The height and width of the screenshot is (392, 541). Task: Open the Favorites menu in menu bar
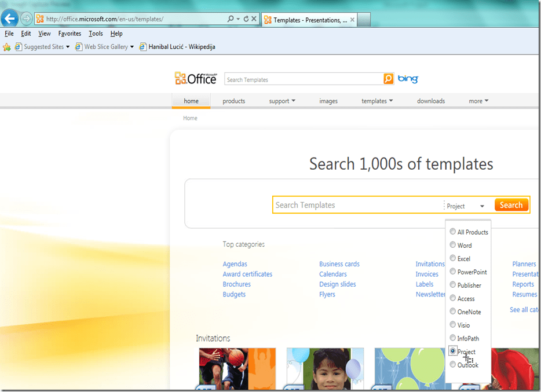click(x=70, y=34)
